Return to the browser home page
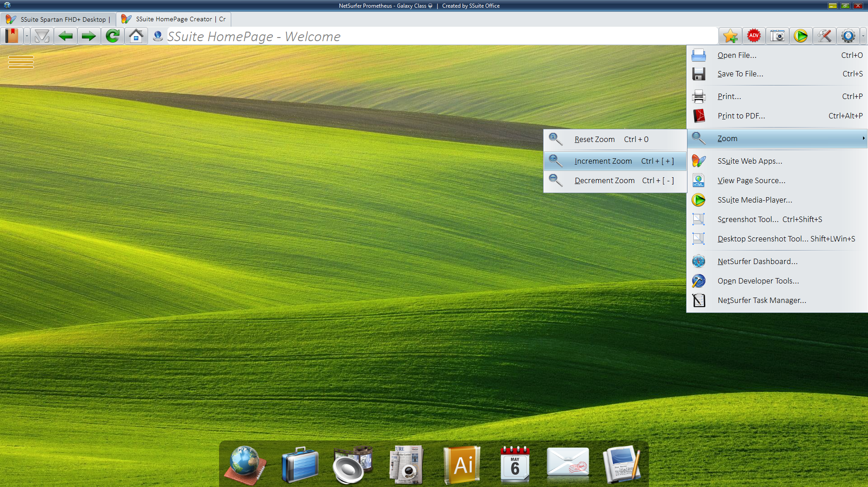 point(136,36)
